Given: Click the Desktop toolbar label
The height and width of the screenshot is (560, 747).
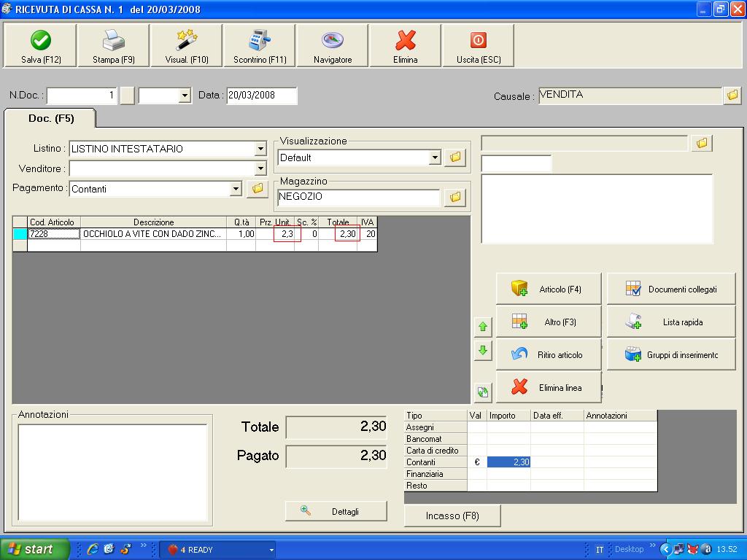Looking at the screenshot, I should click(x=629, y=550).
